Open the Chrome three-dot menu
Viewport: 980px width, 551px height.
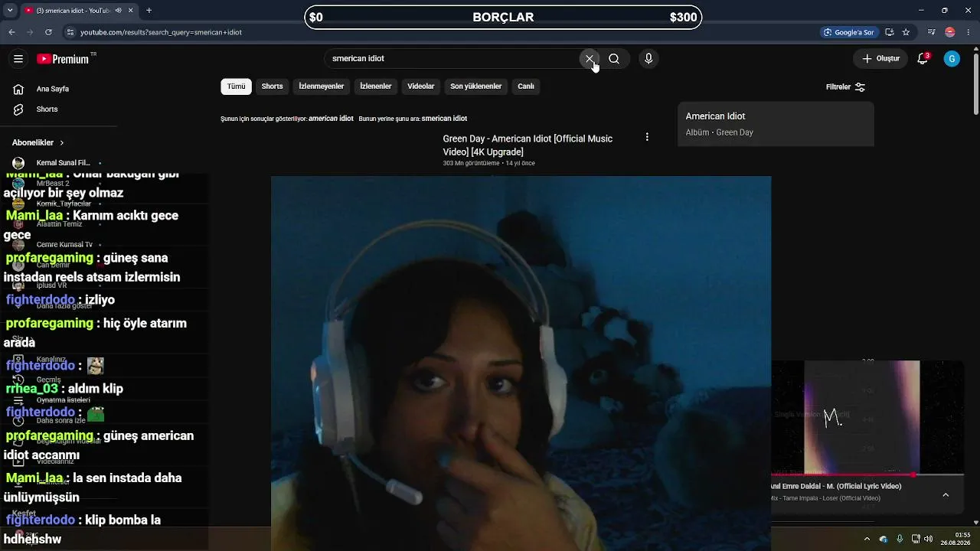(x=969, y=32)
